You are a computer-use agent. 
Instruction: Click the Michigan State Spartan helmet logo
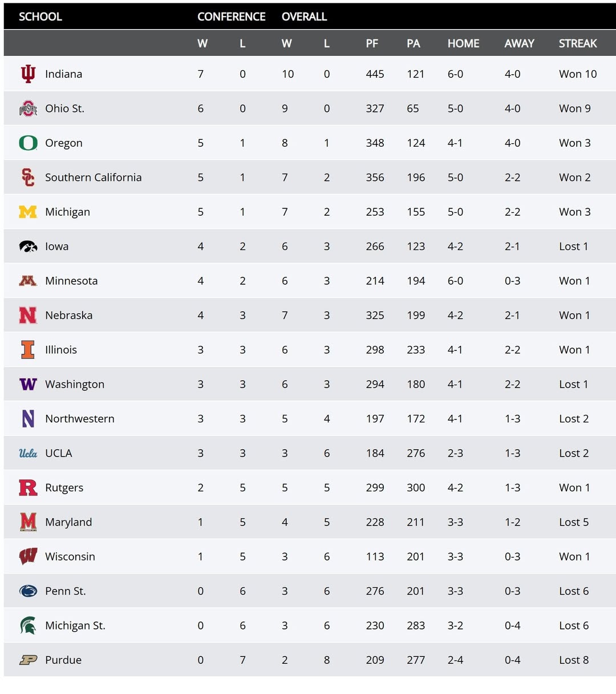click(28, 626)
